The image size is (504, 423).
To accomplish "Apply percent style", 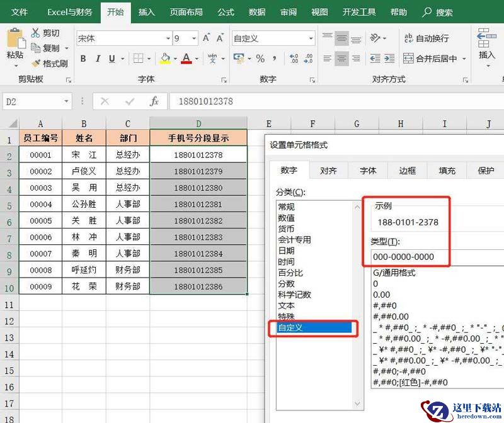I will tap(260, 59).
